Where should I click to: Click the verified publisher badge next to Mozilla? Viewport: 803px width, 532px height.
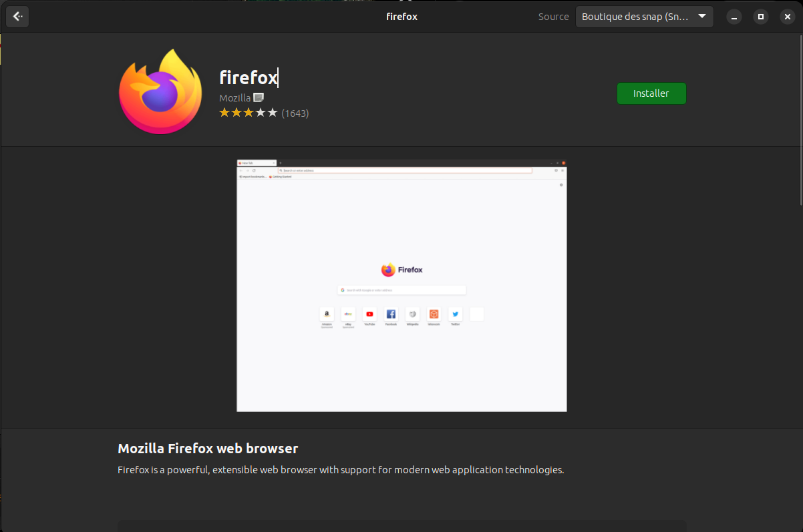coord(259,98)
